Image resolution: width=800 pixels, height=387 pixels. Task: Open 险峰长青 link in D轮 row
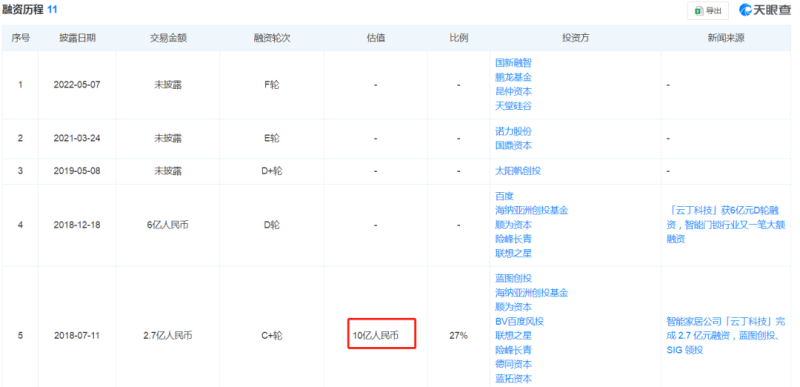click(x=513, y=239)
